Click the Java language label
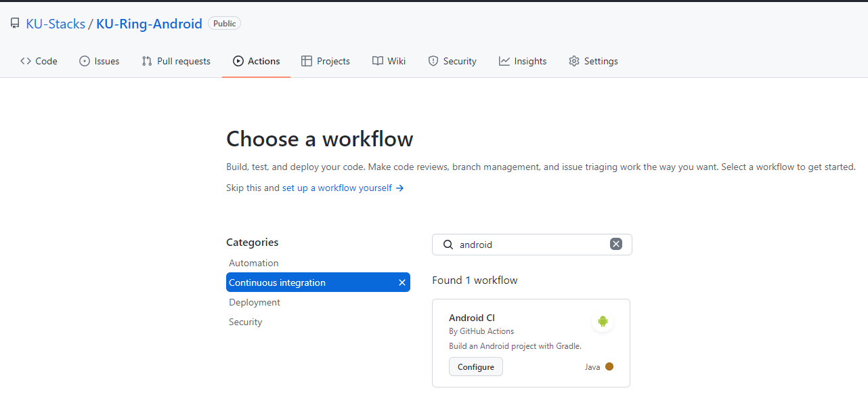Screen dimensions: 868x399 (x=592, y=367)
